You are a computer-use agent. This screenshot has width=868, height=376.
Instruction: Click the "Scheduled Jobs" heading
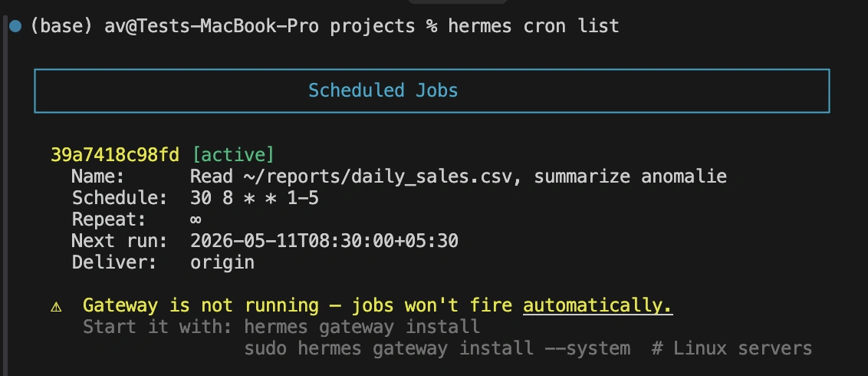click(x=383, y=91)
